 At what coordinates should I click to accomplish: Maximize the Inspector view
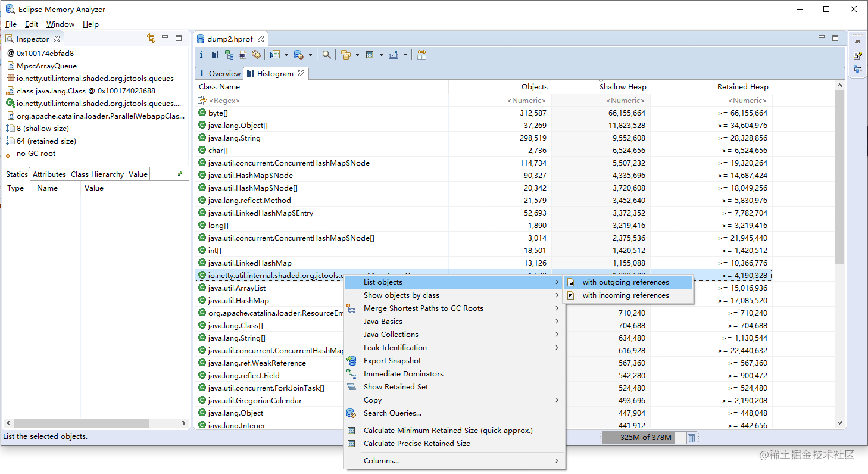pyautogui.click(x=179, y=38)
